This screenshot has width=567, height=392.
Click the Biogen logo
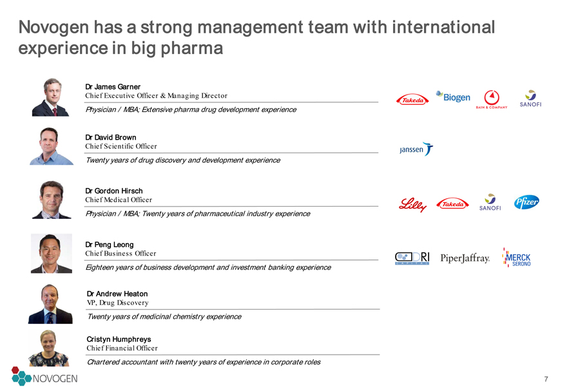[453, 97]
